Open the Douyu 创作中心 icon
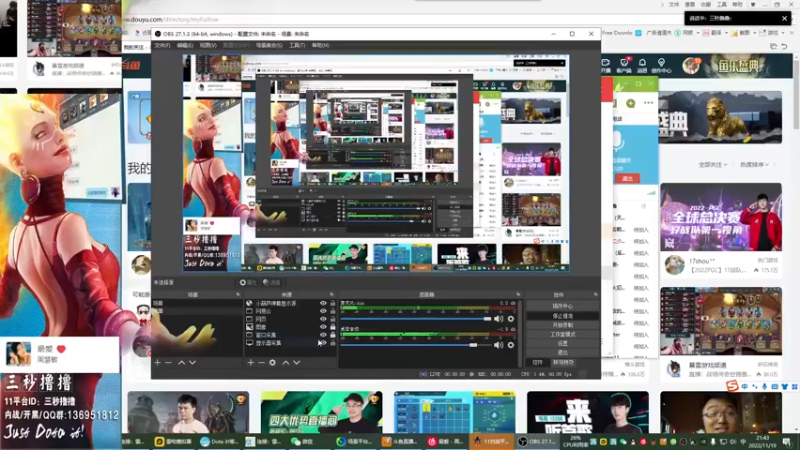The image size is (800, 450). [661, 65]
